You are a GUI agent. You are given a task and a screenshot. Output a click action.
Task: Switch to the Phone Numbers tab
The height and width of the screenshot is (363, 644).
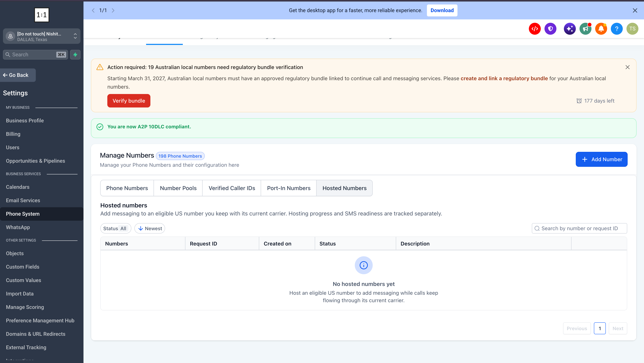point(127,188)
